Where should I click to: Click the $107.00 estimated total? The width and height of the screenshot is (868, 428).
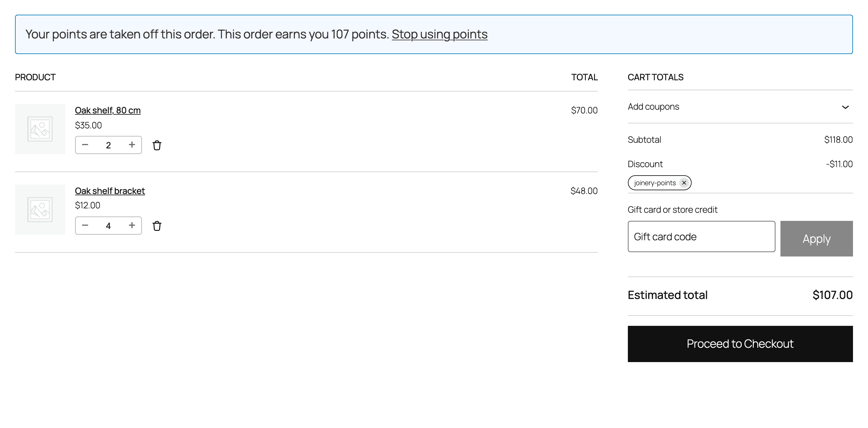tap(832, 295)
